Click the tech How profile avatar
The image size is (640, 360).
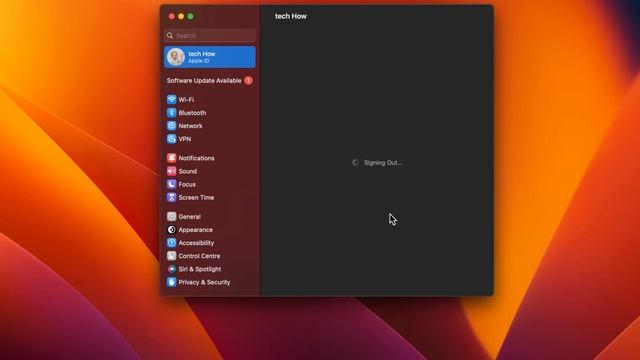pos(176,57)
